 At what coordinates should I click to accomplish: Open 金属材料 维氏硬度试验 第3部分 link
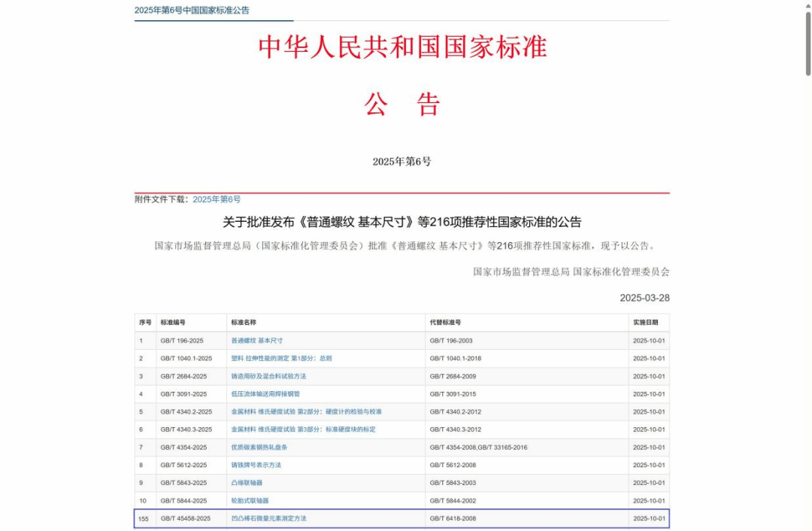click(x=303, y=429)
